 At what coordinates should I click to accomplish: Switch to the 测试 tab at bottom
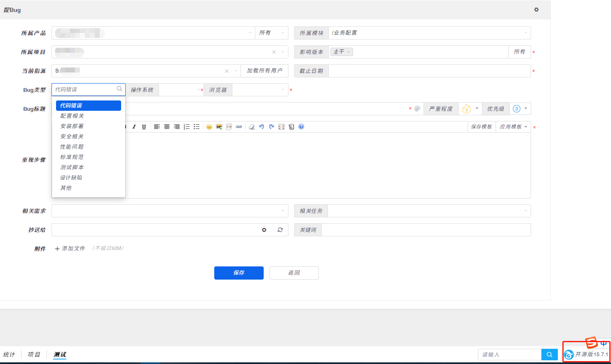pyautogui.click(x=60, y=355)
